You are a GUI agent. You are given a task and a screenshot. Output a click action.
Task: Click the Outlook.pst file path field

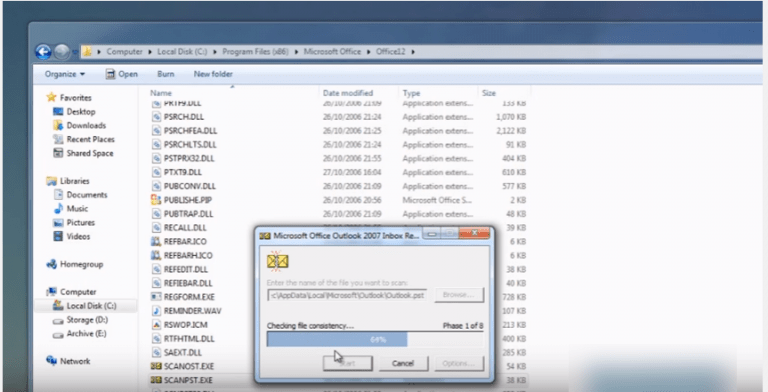click(x=347, y=295)
